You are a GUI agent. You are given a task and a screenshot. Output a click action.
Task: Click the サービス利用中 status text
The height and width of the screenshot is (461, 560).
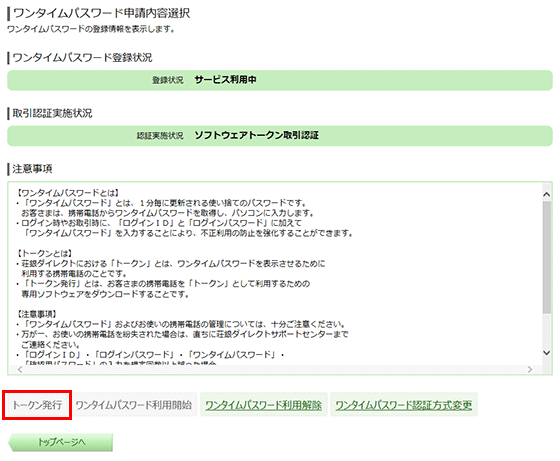tap(225, 80)
